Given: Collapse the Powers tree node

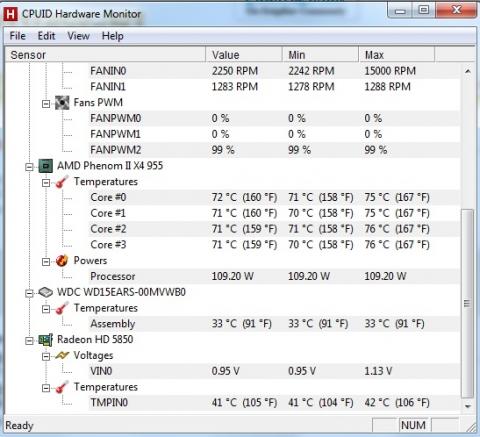Looking at the screenshot, I should point(46,262).
